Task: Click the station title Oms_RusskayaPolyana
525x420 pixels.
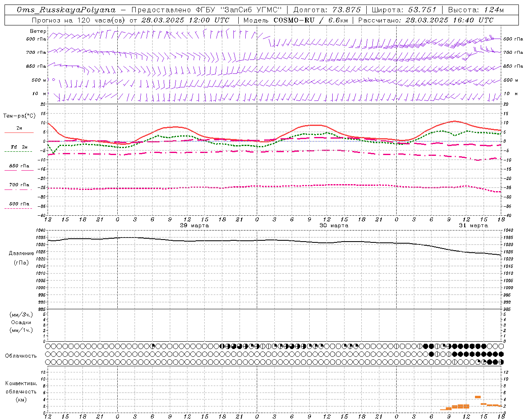Action: point(66,10)
